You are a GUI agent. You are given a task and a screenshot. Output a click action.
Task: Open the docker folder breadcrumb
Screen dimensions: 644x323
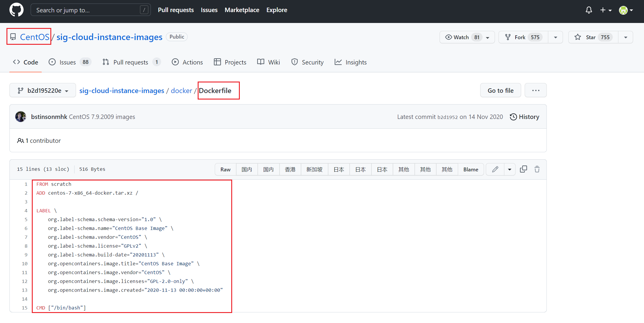click(181, 90)
